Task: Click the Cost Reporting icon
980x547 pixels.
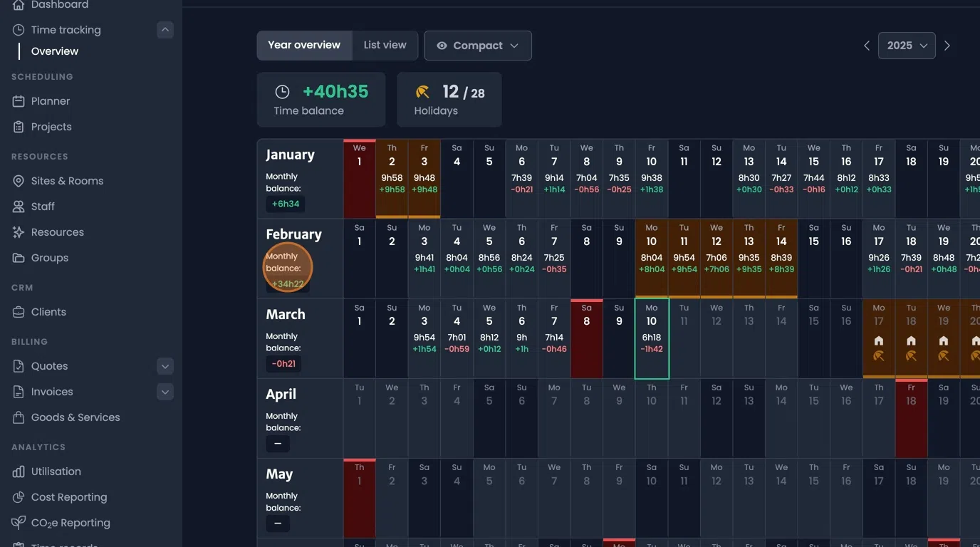Action: point(17,496)
